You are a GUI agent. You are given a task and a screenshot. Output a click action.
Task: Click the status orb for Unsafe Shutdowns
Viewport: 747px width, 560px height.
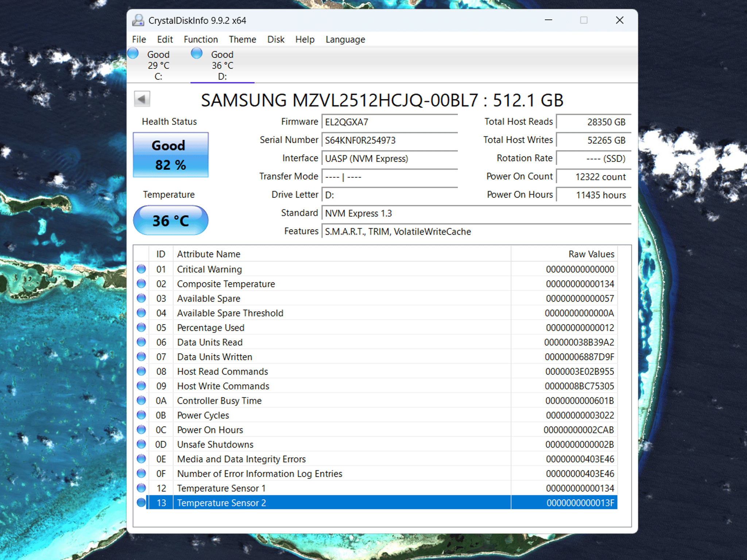tap(141, 444)
